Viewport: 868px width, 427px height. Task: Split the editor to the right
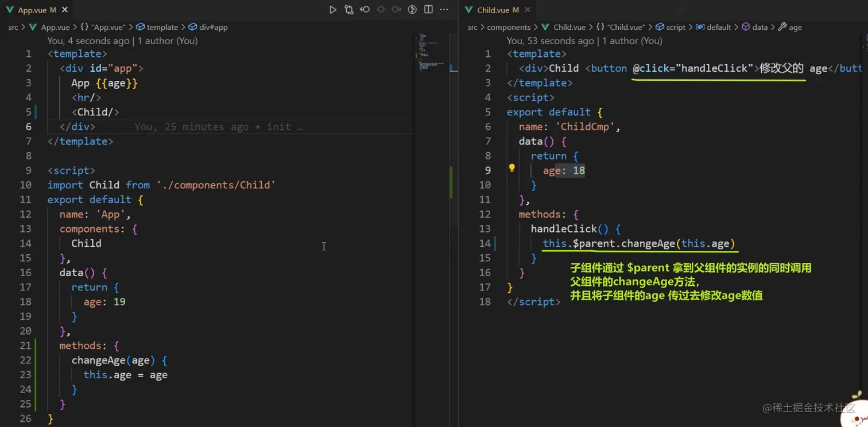428,10
